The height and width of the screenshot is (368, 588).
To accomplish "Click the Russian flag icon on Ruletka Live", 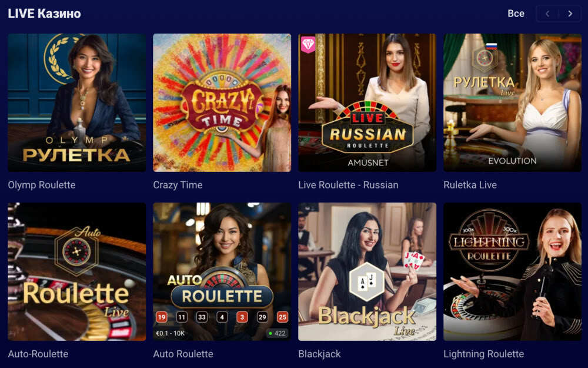I will [x=491, y=46].
